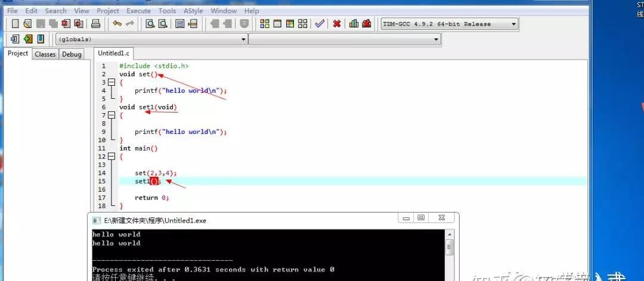Click the Goto Line toolbar icon

[x=193, y=24]
